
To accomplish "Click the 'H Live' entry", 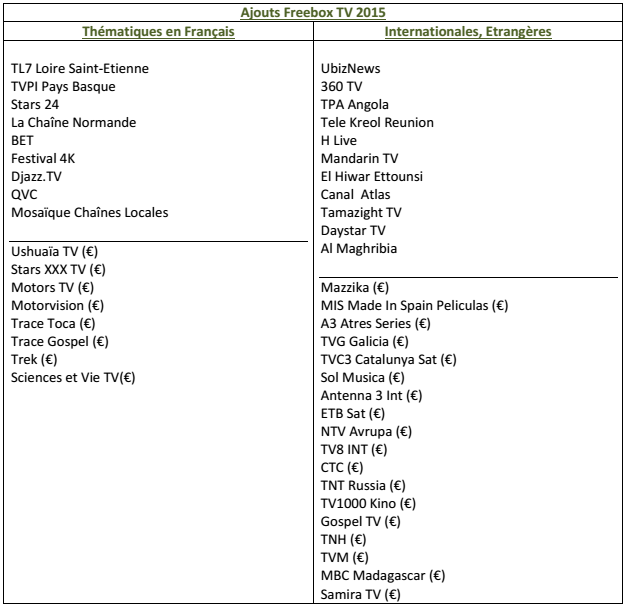I will coord(339,140).
